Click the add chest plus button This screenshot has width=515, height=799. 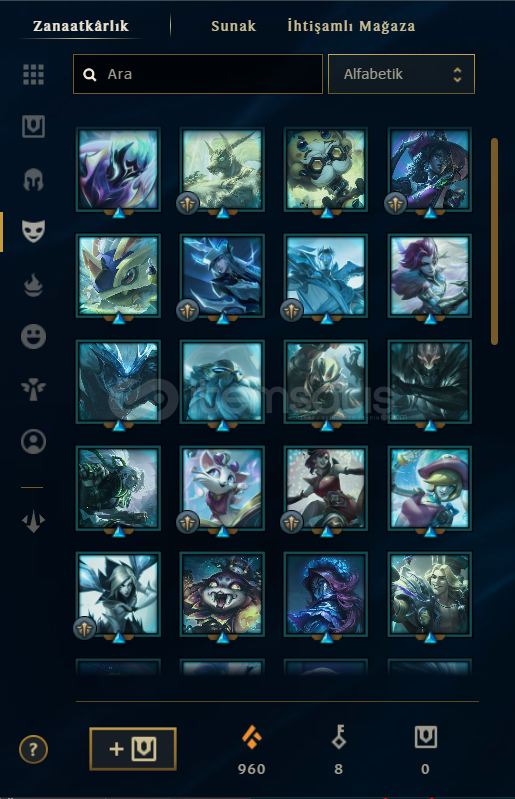click(x=133, y=749)
